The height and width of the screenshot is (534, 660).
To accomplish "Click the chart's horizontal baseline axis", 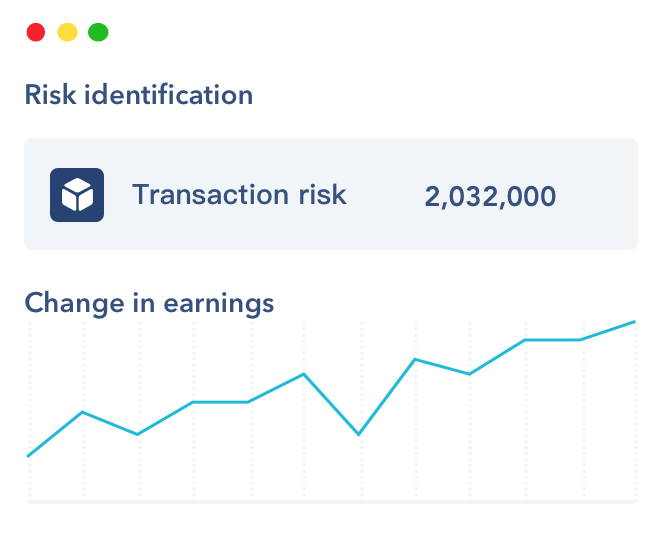I will 330,501.
